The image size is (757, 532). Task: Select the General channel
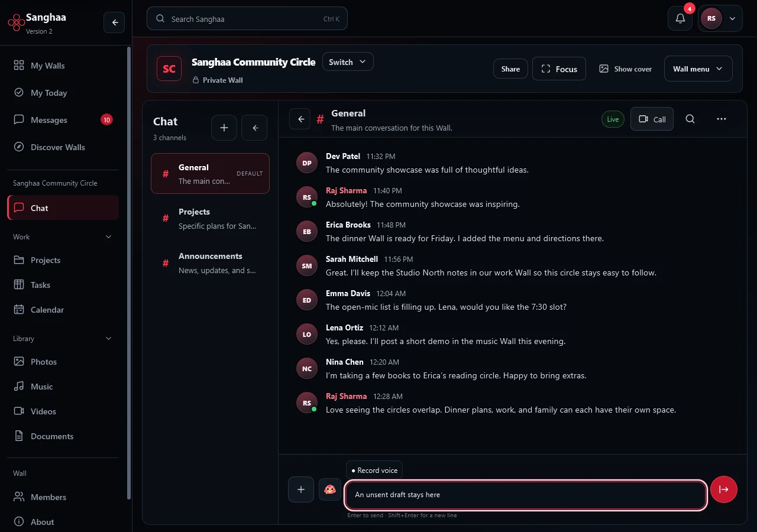(210, 174)
